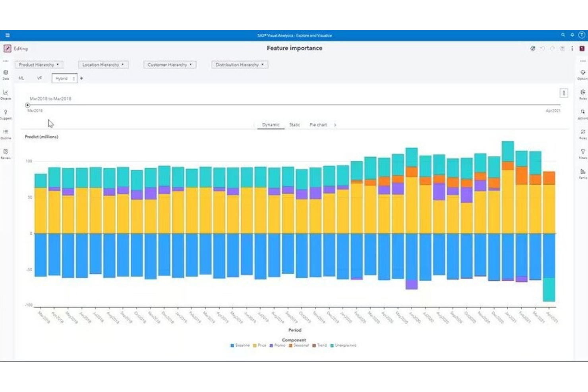This screenshot has width=588, height=392.
Task: Click Promo legend swatch
Action: pyautogui.click(x=271, y=346)
